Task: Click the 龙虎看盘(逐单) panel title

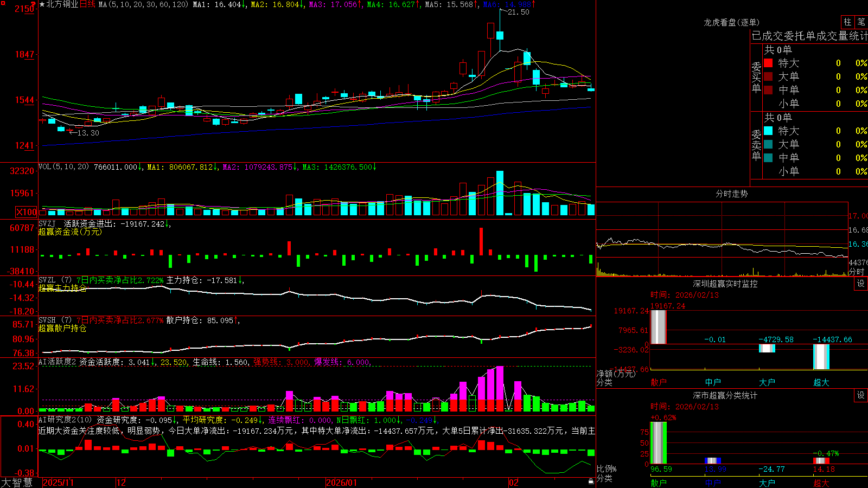Action: pyautogui.click(x=731, y=22)
